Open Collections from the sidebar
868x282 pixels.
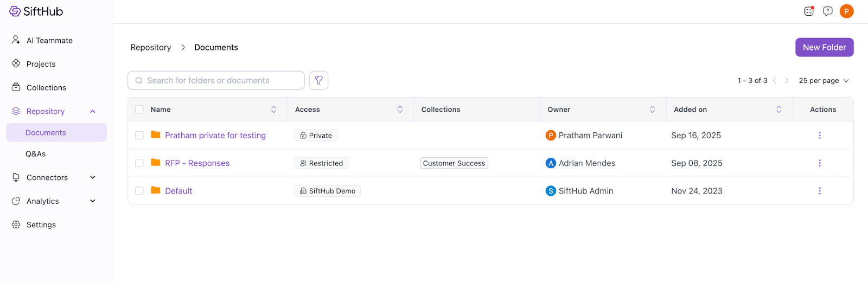click(x=46, y=88)
